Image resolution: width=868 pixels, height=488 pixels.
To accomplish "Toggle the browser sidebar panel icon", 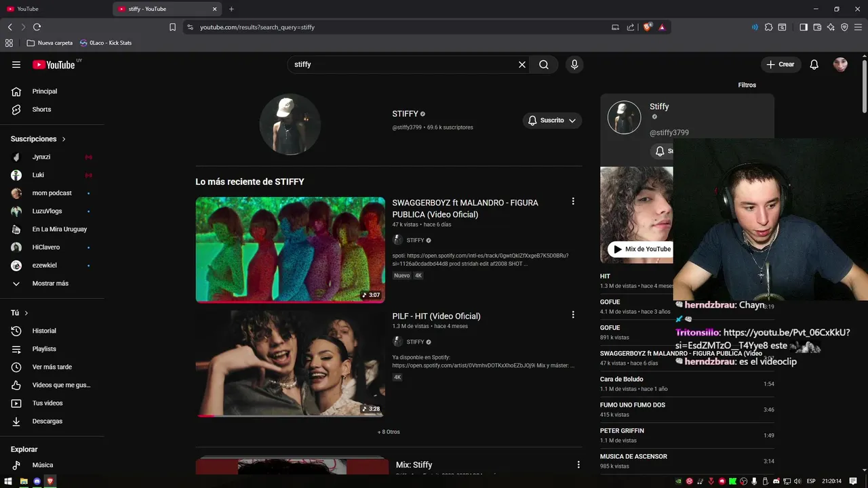I will 804,27.
